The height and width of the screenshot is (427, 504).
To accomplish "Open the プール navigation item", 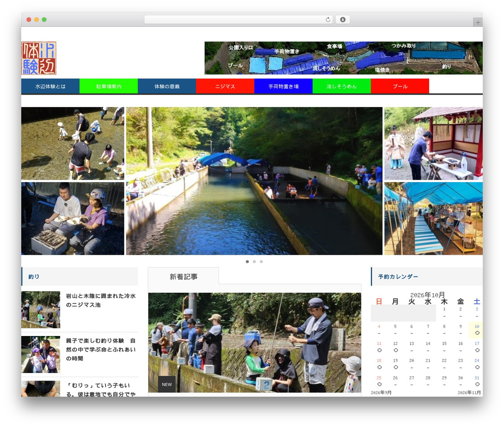I will click(x=400, y=86).
